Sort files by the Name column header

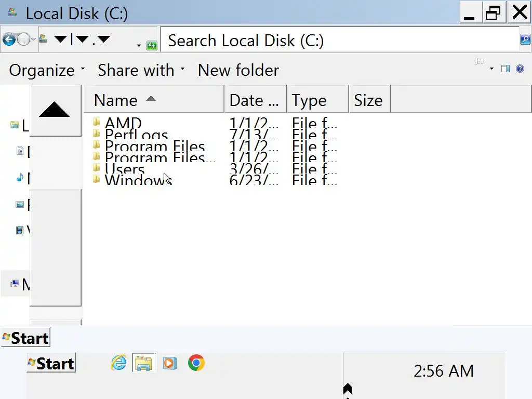point(116,100)
